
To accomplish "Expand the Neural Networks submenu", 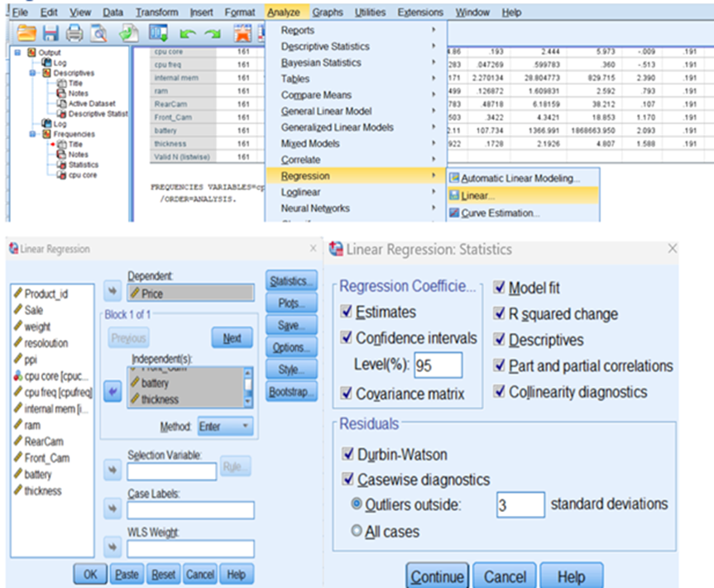I will coord(355,208).
